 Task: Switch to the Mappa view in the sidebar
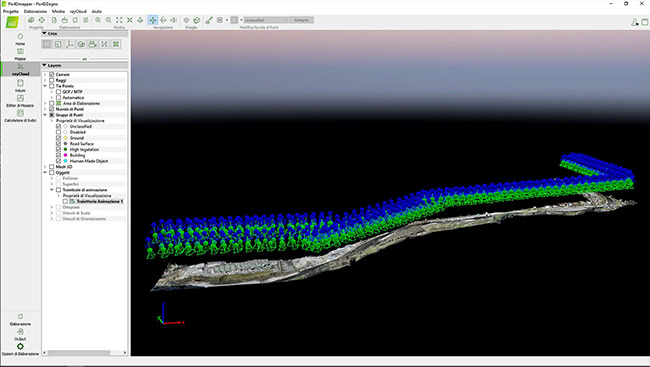click(x=20, y=54)
